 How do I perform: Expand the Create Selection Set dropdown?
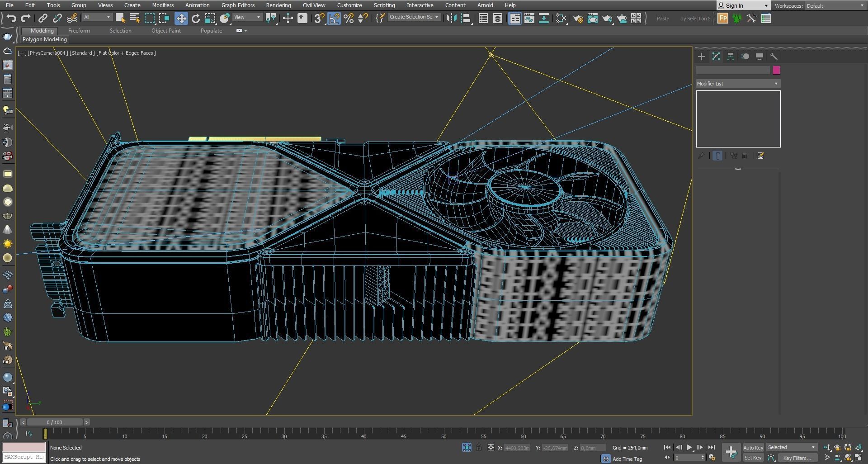[x=414, y=17]
